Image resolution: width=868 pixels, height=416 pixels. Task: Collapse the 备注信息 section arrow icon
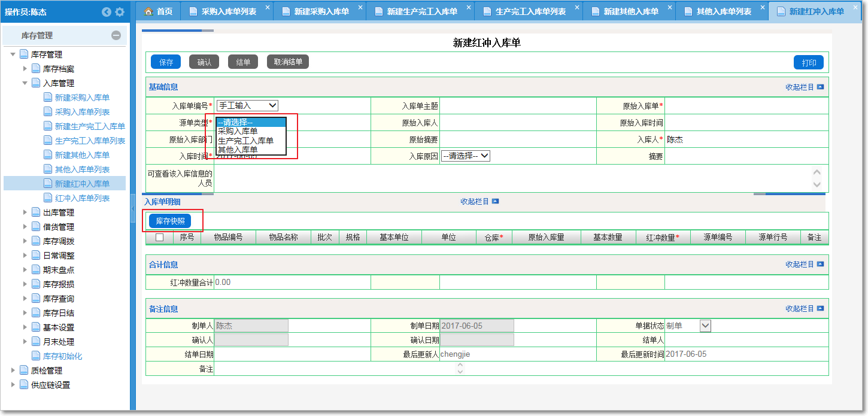[x=820, y=308]
